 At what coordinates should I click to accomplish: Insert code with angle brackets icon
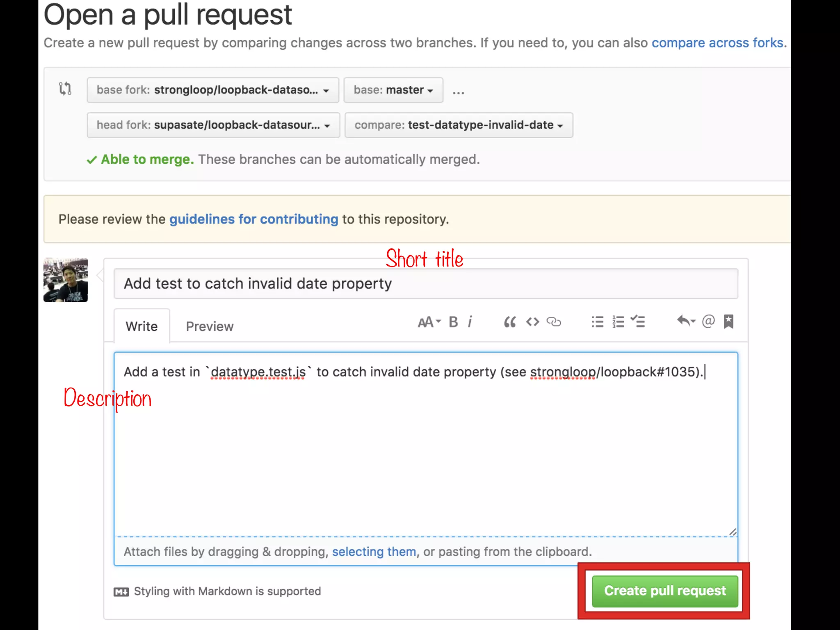[x=532, y=322]
